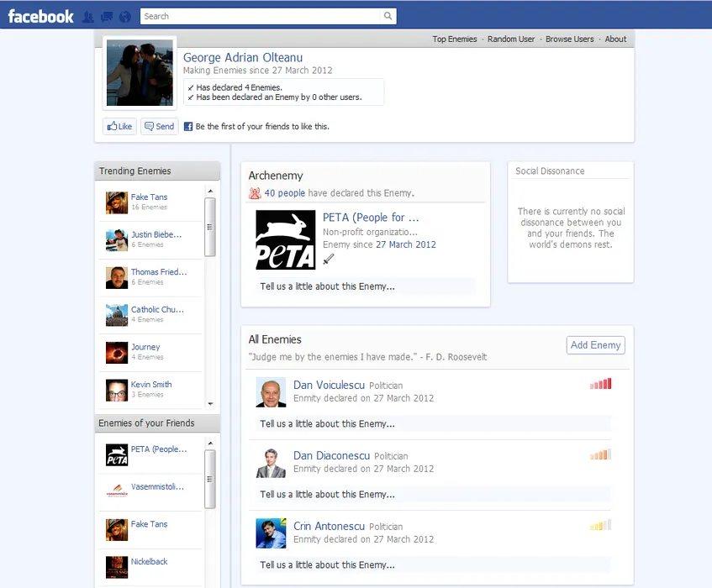Open 27 March 2012 date link under PETA

pyautogui.click(x=406, y=244)
